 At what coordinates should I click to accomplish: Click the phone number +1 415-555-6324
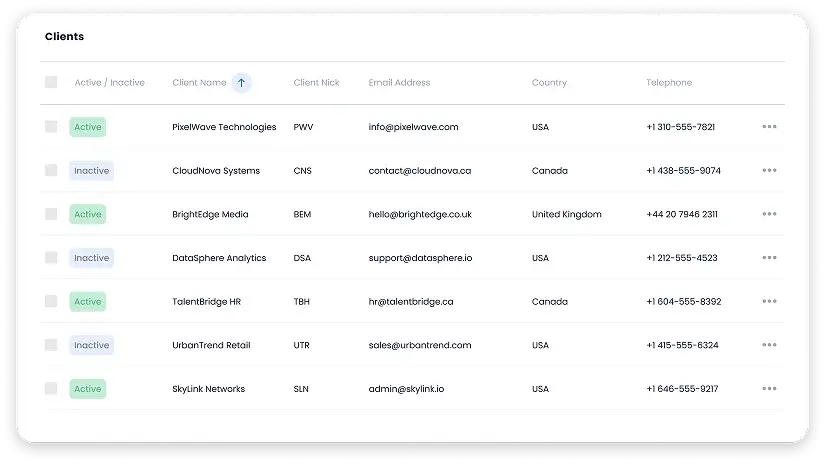pyautogui.click(x=682, y=345)
